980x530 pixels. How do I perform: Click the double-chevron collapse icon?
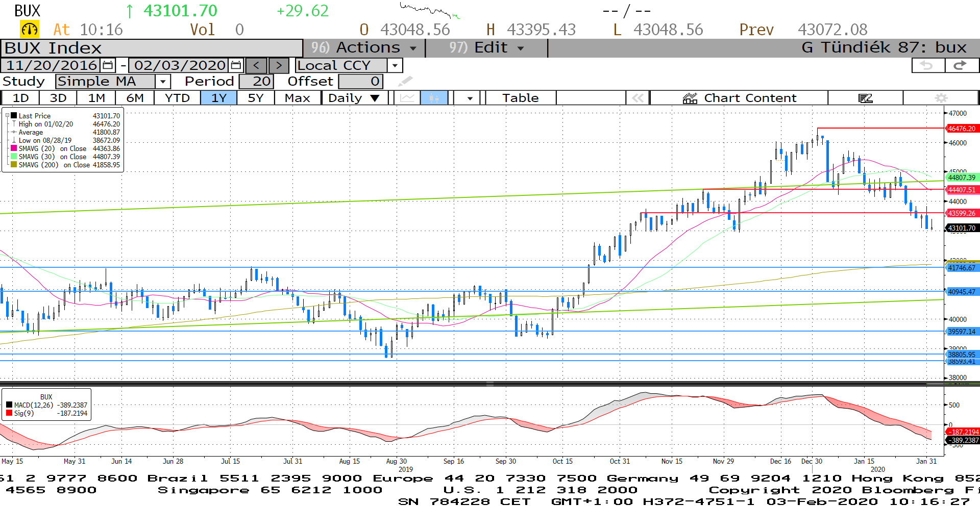(x=638, y=98)
